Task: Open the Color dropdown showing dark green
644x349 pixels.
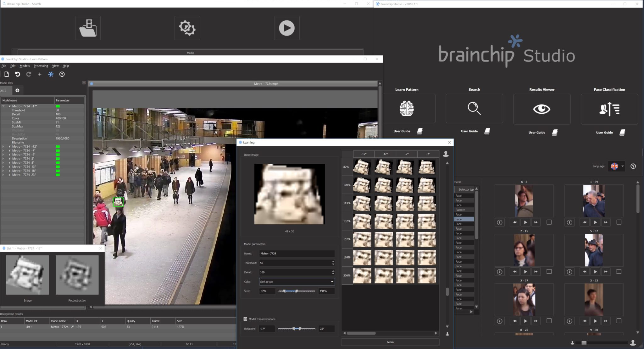Action: point(297,282)
